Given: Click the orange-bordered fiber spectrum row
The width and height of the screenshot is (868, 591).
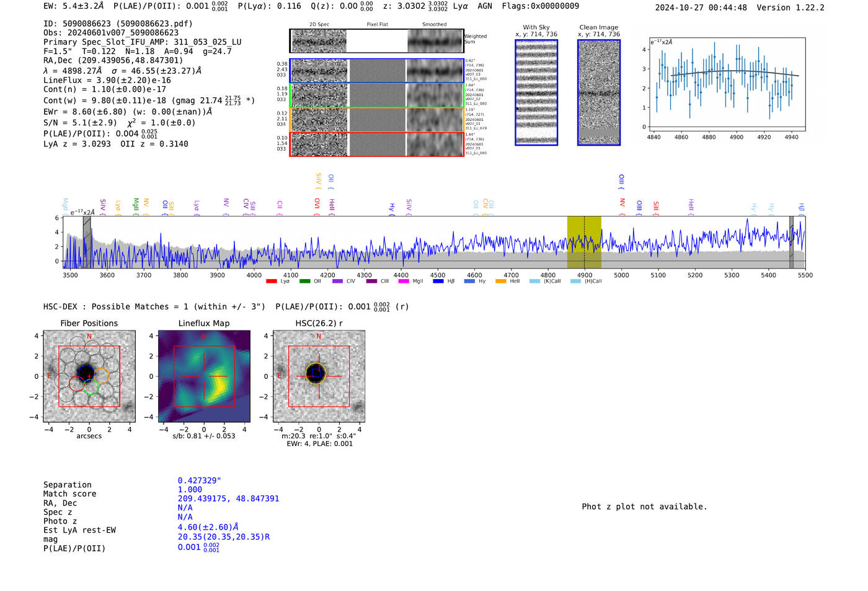Looking at the screenshot, I should (377, 120).
